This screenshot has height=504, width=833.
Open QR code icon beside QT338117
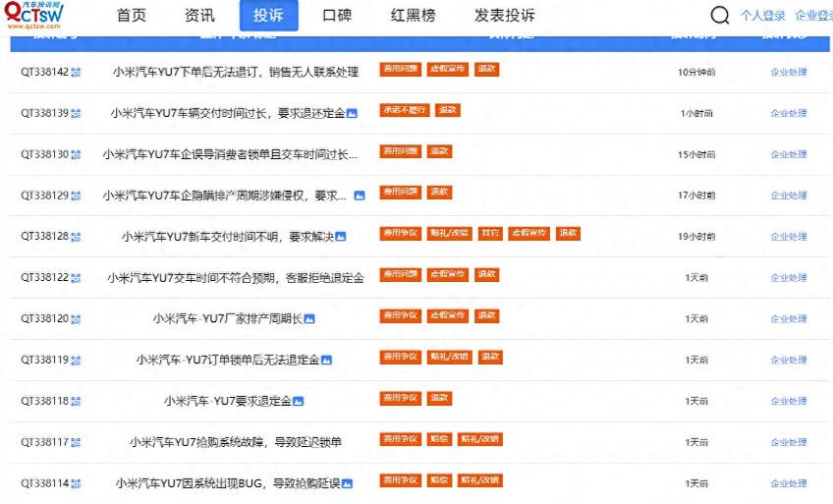76,442
